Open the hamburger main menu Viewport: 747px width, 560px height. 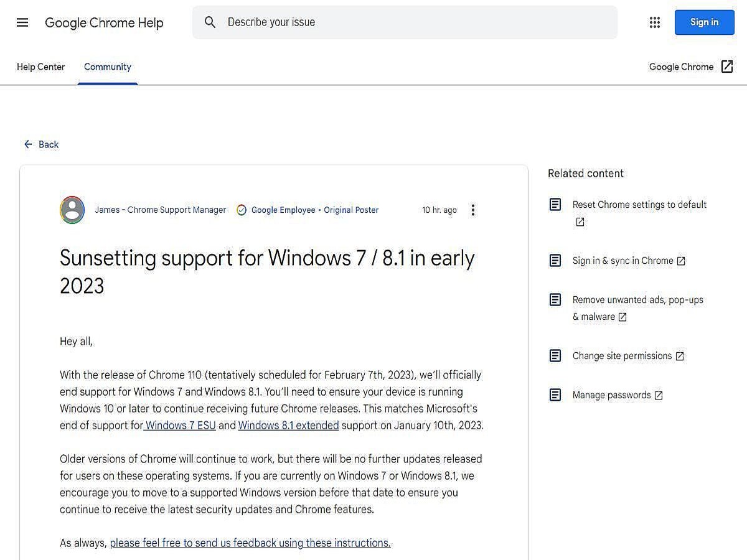(x=22, y=22)
